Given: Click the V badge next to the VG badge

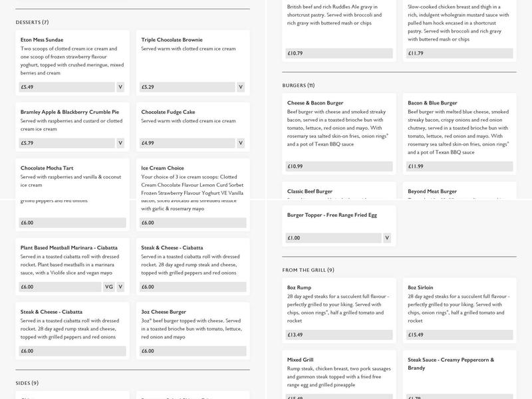Looking at the screenshot, I should point(120,287).
